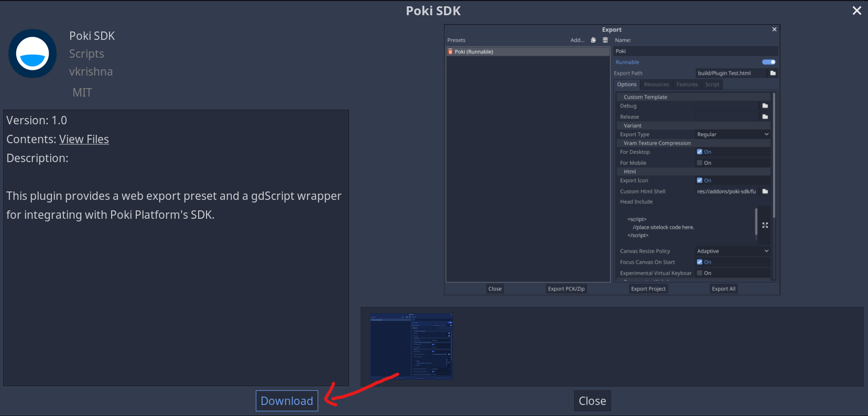The height and width of the screenshot is (416, 868).
Task: Select the Poki (Runnable) preset row
Action: 528,51
